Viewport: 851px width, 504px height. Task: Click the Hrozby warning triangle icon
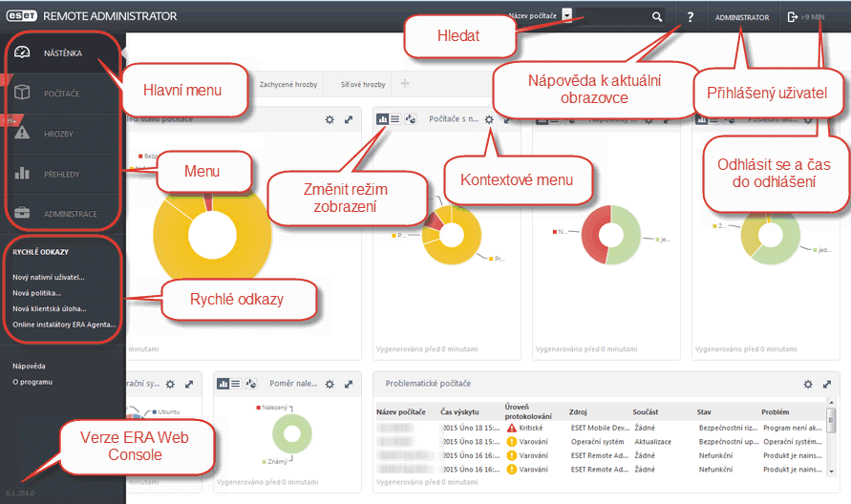point(22,133)
